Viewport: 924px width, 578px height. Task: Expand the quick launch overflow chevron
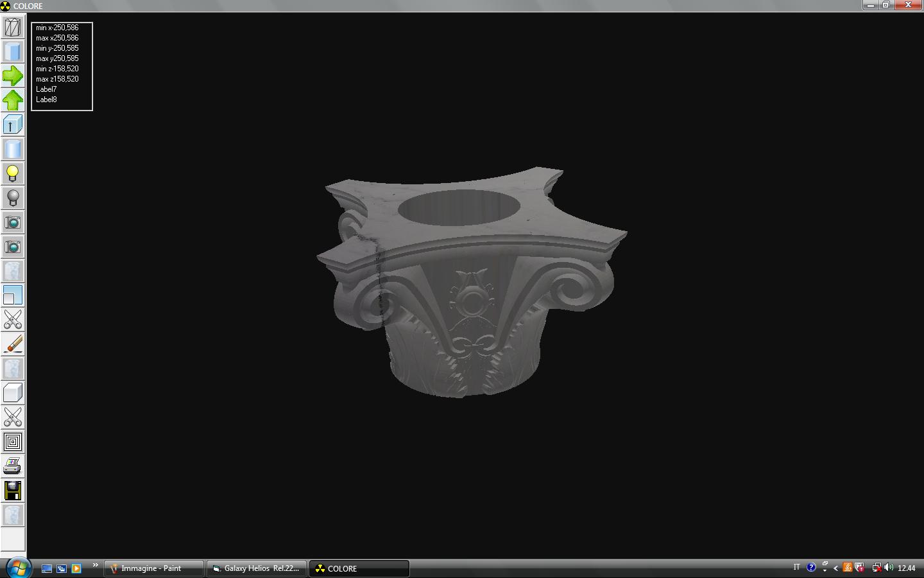[x=95, y=565]
